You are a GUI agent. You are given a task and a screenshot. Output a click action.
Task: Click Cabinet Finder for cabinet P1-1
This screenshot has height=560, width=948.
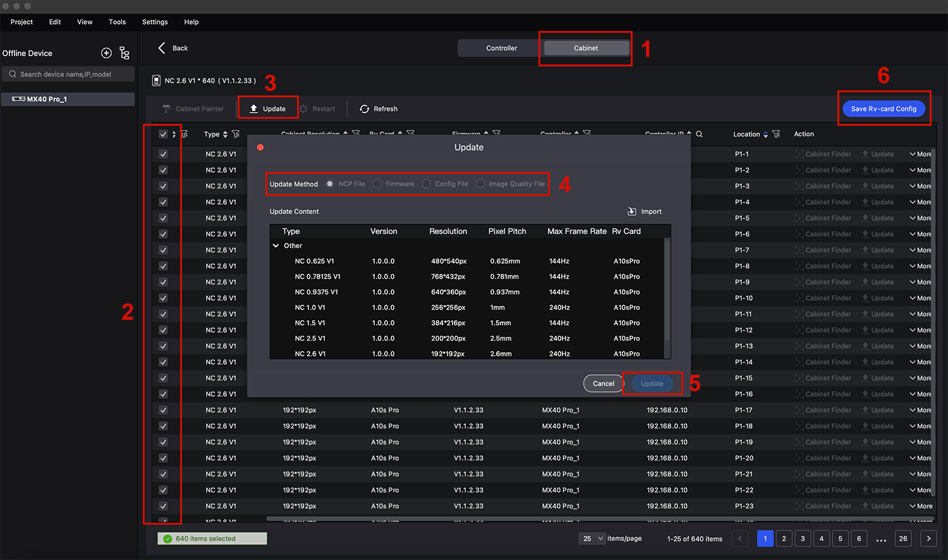coord(823,154)
